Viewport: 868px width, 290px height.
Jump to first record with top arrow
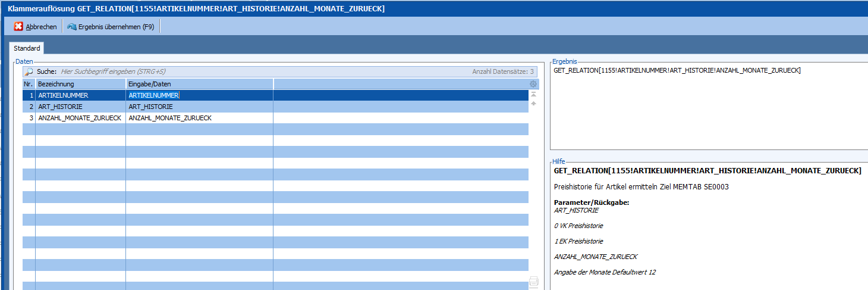point(533,94)
